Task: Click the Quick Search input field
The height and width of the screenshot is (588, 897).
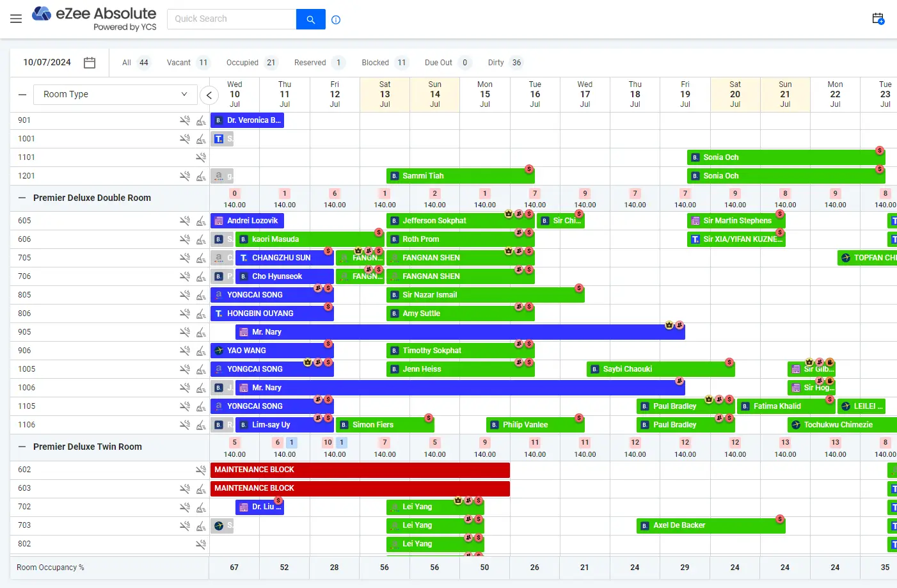Action: point(232,19)
